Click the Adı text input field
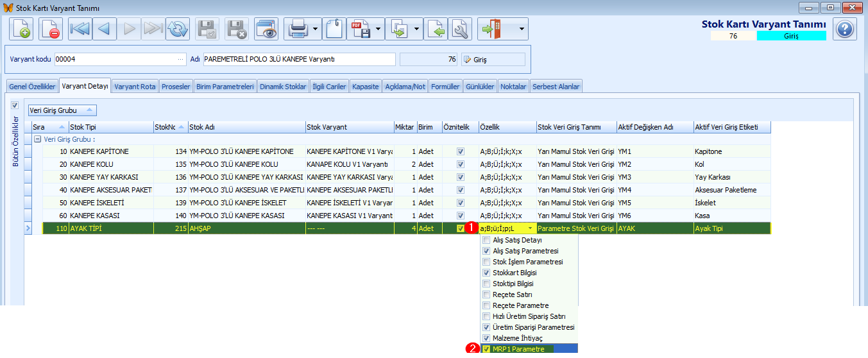 pyautogui.click(x=299, y=60)
